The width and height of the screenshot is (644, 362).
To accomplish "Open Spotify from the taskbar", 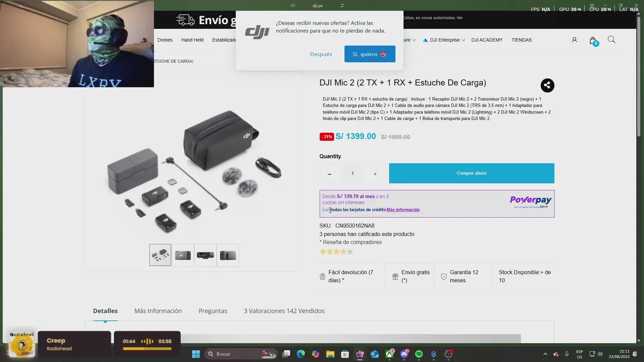I will [419, 354].
